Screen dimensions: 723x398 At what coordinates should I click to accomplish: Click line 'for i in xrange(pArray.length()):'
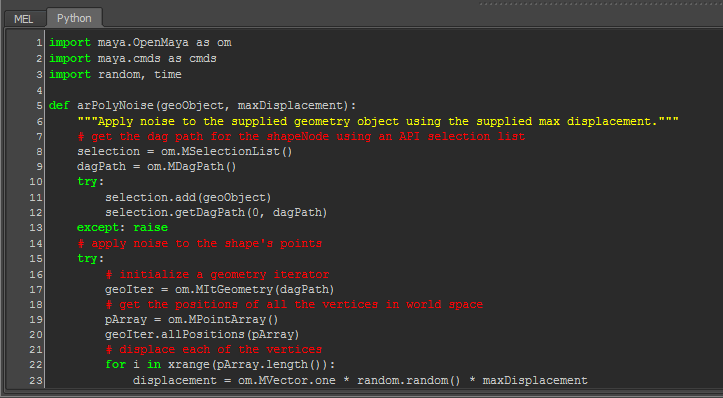[220, 364]
